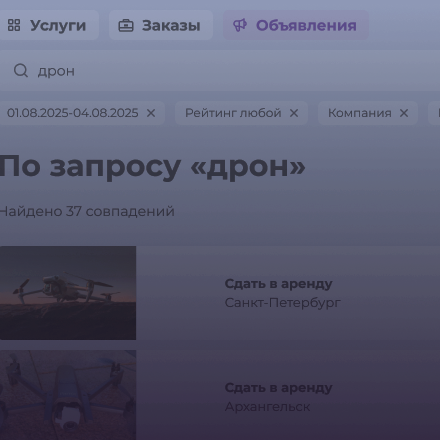
Task: Open the Рейтинг любой filter
Action: pos(233,113)
